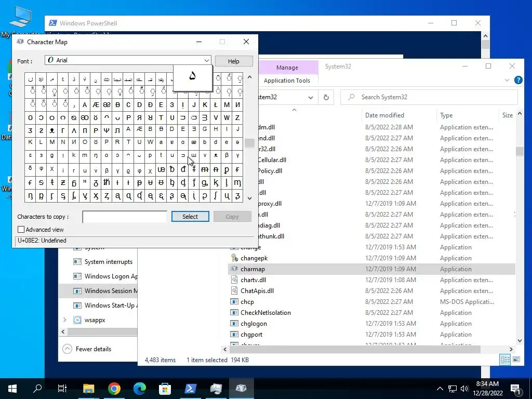The height and width of the screenshot is (399, 532).
Task: Expand the Explorer ribbon chevron
Action: (507, 80)
